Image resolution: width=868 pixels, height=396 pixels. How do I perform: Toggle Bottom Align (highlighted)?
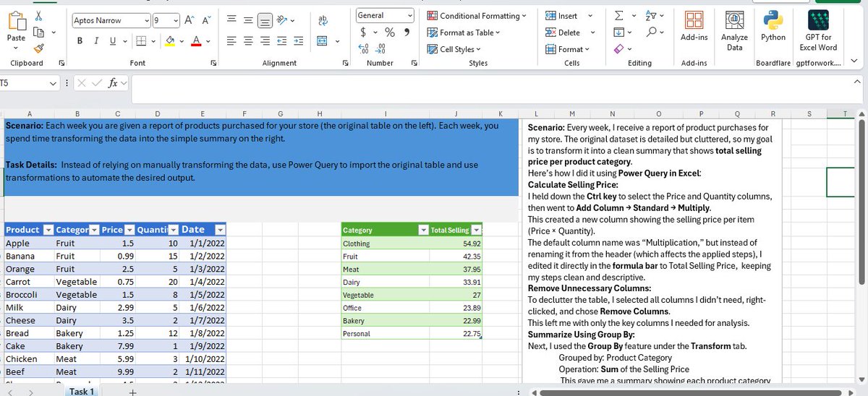[x=265, y=21]
